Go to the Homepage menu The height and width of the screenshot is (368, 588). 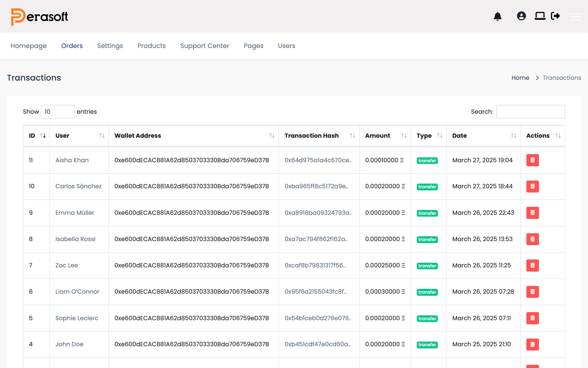coord(29,46)
